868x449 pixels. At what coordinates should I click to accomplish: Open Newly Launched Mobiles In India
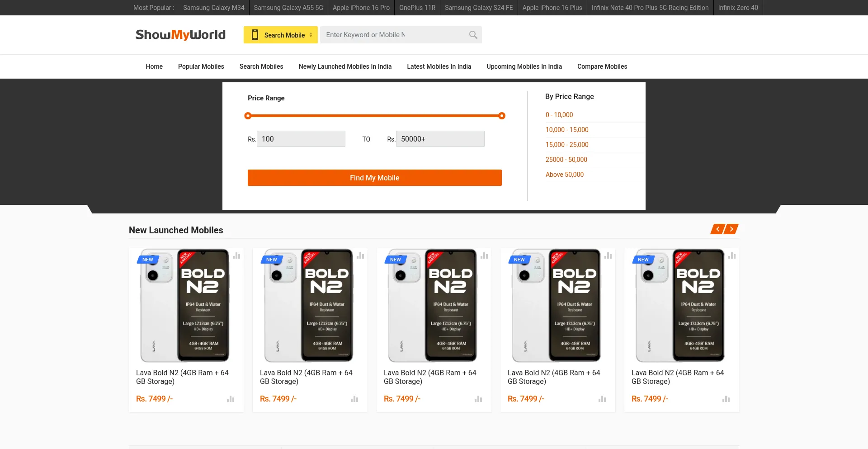[345, 66]
